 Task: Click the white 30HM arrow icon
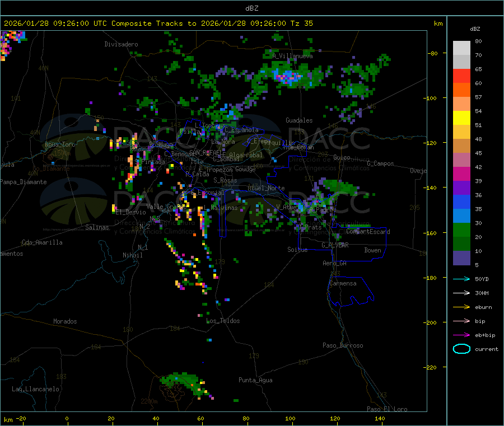coord(461,293)
